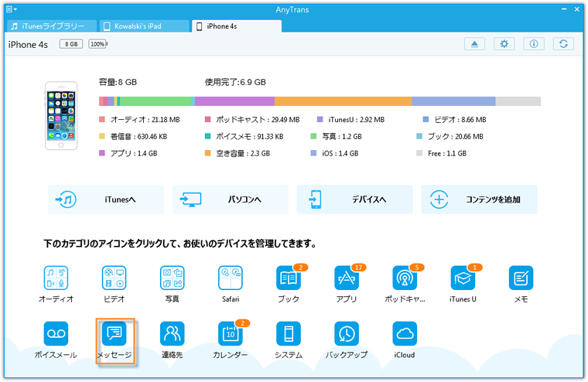The image size is (588, 382).
Task: Open the iTunes U category icon
Action: pyautogui.click(x=463, y=278)
